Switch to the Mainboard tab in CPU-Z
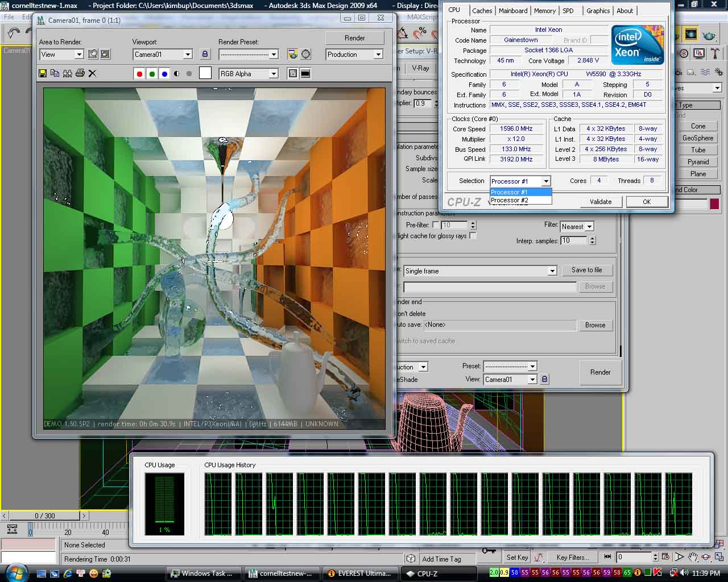This screenshot has width=728, height=582. [513, 11]
